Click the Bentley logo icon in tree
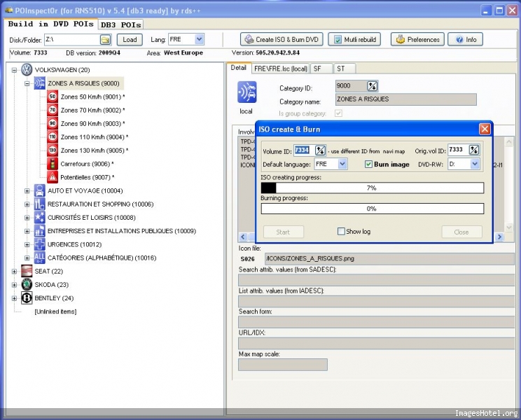 [27, 298]
